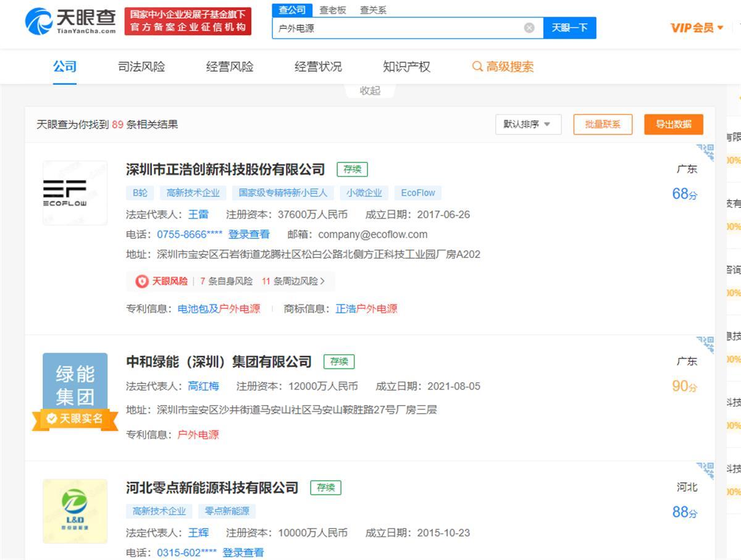Click the L&D company logo thumbnail

[x=75, y=511]
